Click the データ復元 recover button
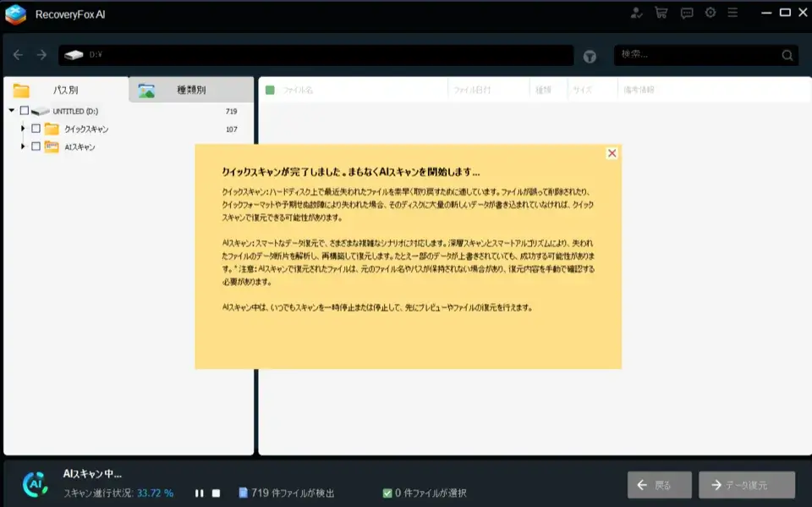This screenshot has width=812, height=507. pos(747,485)
